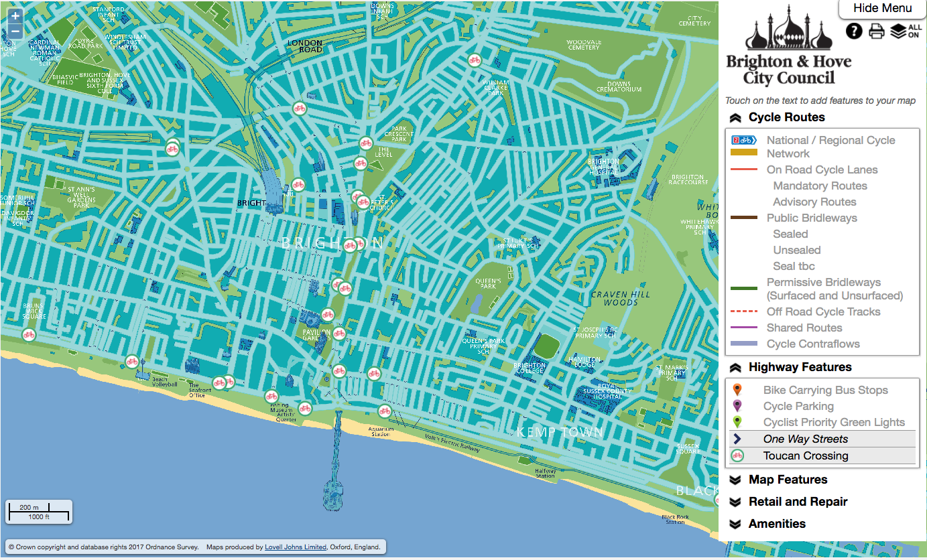Screen dimensions: 927x560
Task: Expand the Map Features section
Action: [x=788, y=480]
